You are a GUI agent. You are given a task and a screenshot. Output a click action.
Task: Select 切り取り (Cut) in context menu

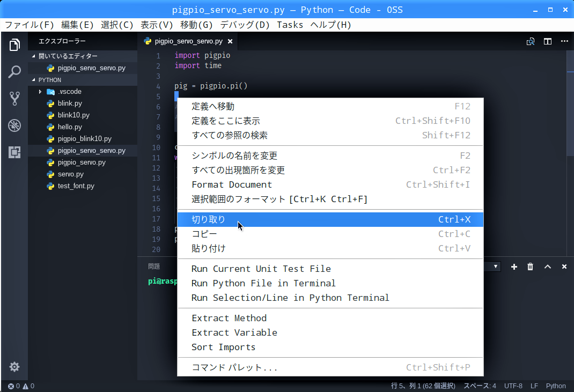point(330,220)
